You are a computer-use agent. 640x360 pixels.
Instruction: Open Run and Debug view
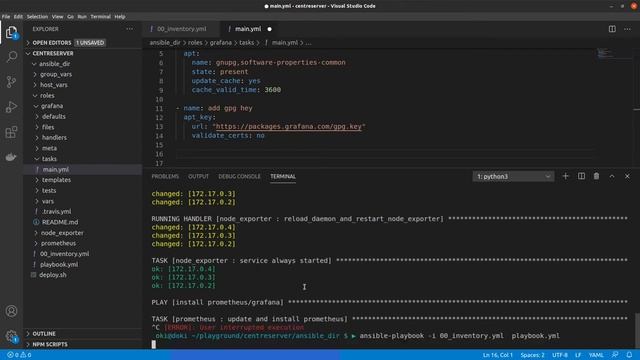tap(11, 107)
